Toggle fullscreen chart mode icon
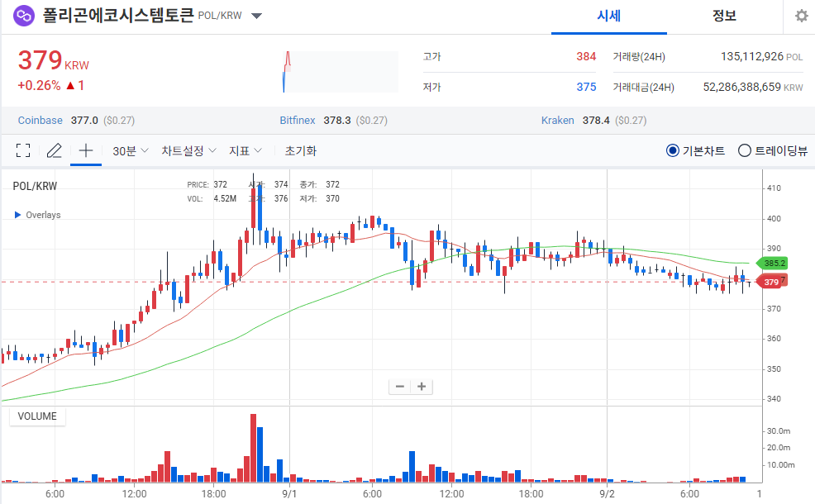The width and height of the screenshot is (815, 504). tap(23, 150)
